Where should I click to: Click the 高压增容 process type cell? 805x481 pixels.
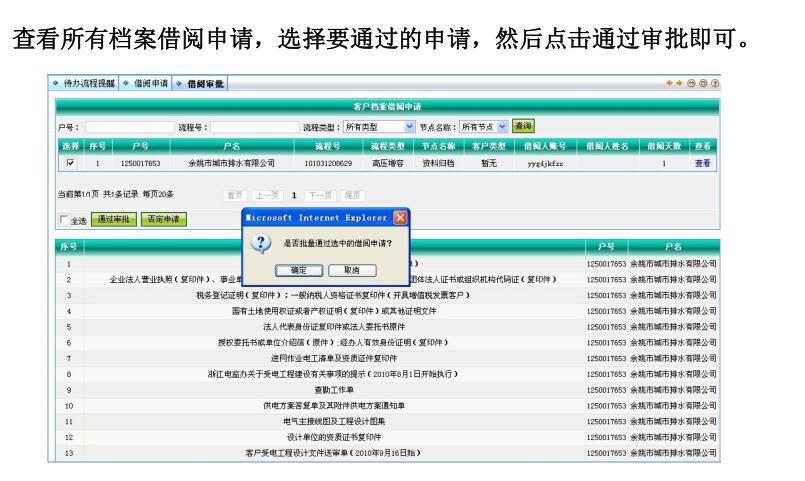(388, 163)
